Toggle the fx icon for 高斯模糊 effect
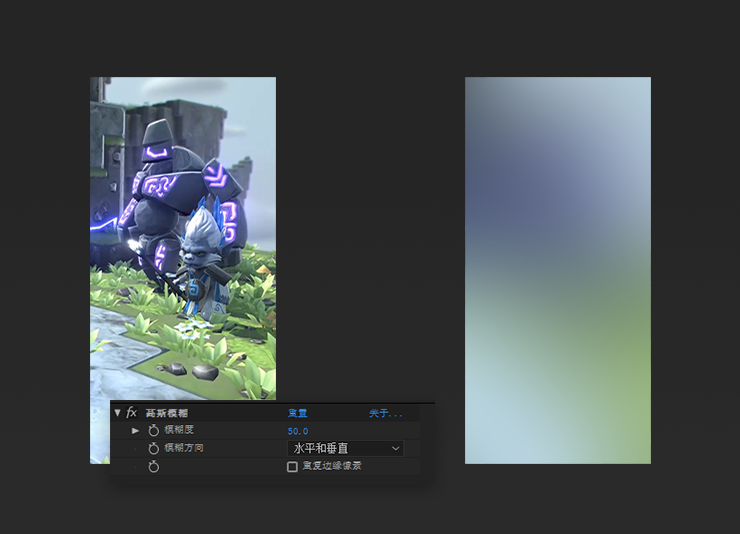Image resolution: width=740 pixels, height=534 pixels. coord(131,413)
